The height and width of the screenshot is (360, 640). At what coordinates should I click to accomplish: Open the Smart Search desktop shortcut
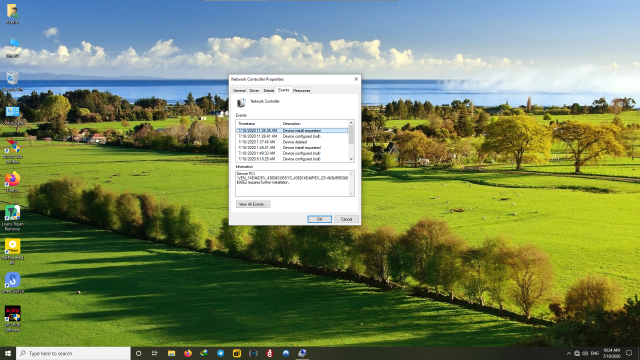(12, 282)
